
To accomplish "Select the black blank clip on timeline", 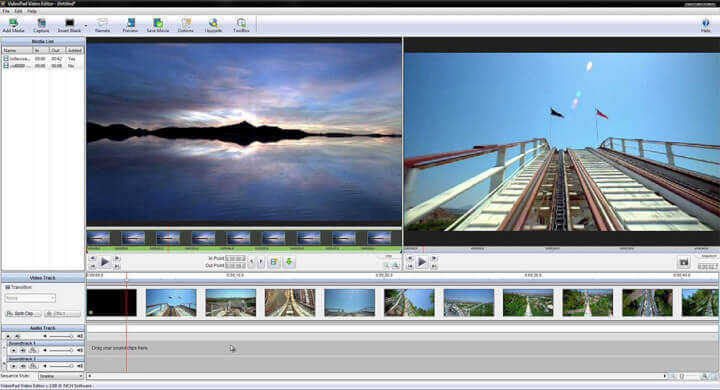I will pos(112,302).
